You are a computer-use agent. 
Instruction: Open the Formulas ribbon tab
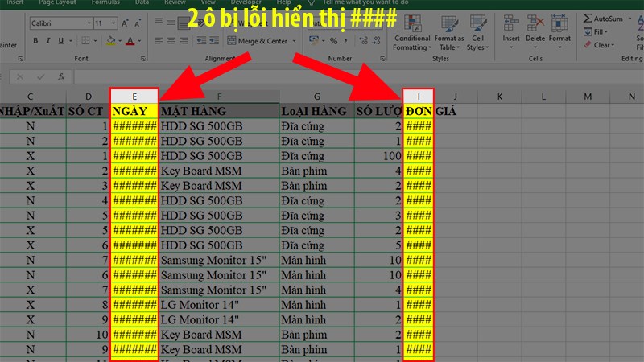tap(105, 2)
